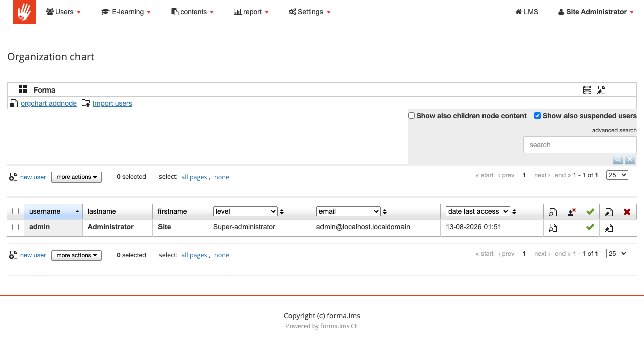Open the top more actions dropdown
The width and height of the screenshot is (644, 362).
[76, 177]
